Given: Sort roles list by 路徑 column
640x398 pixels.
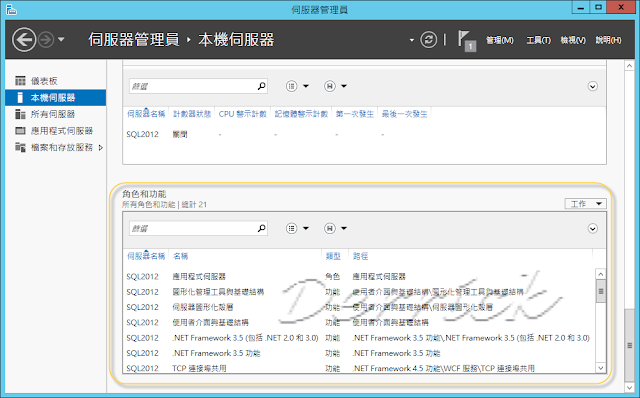Looking at the screenshot, I should pos(360,256).
